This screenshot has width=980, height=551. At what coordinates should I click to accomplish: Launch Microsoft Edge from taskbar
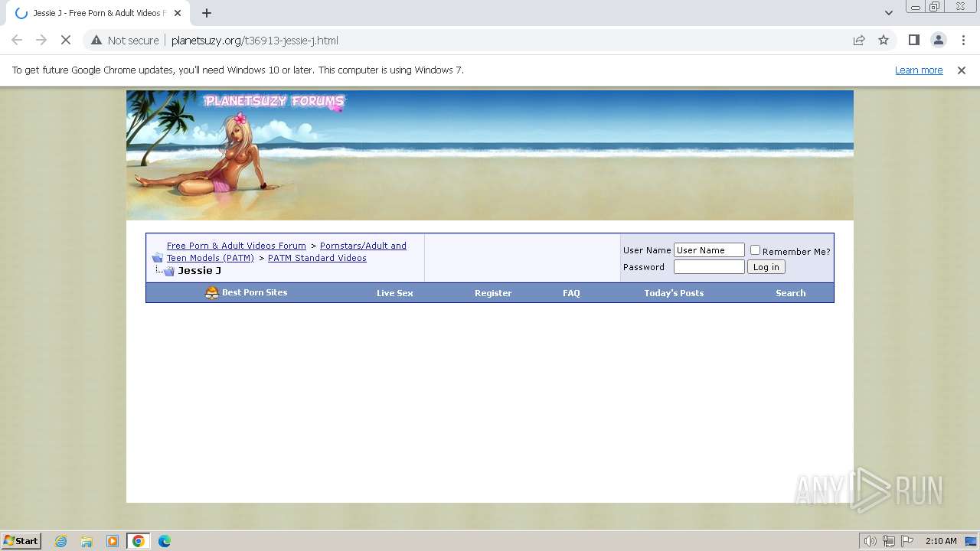coord(165,541)
